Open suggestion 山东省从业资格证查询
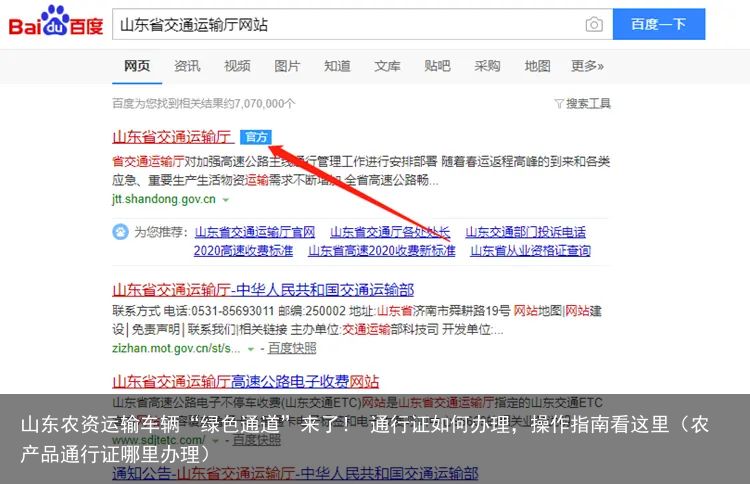The width and height of the screenshot is (750, 484). pyautogui.click(x=530, y=251)
